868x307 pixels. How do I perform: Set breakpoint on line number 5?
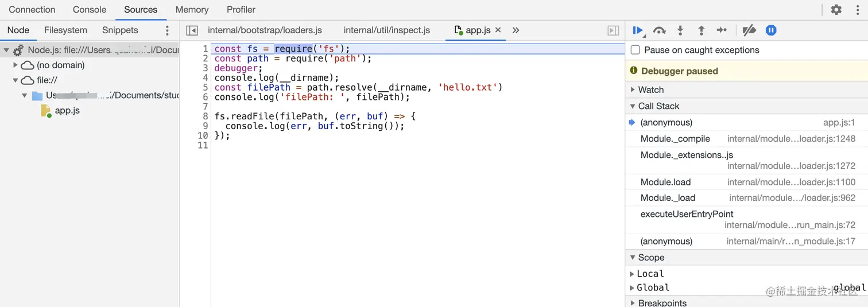pyautogui.click(x=205, y=87)
